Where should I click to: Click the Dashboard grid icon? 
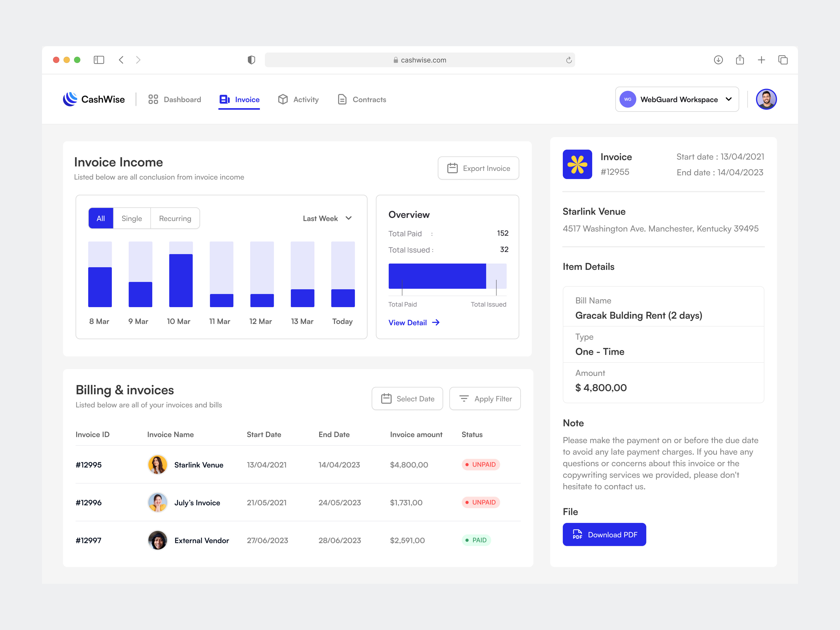coord(153,99)
